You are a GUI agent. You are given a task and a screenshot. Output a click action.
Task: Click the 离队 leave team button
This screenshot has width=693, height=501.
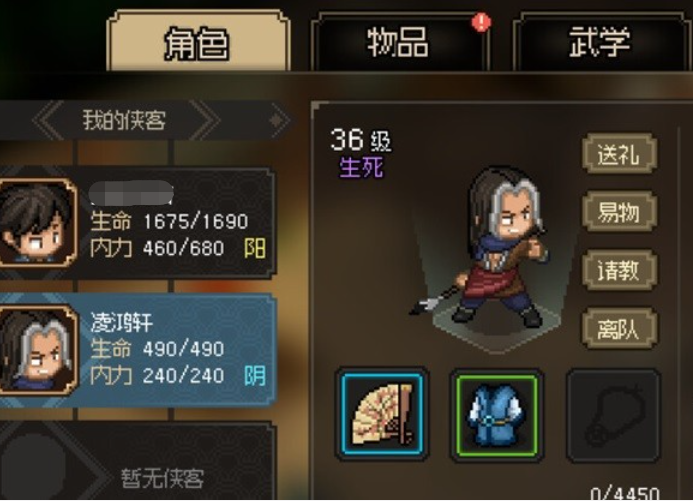point(619,329)
